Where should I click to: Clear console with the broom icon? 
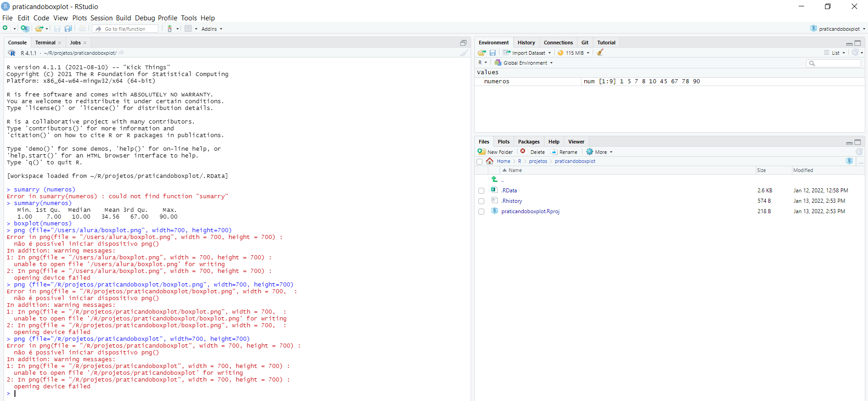tap(464, 53)
